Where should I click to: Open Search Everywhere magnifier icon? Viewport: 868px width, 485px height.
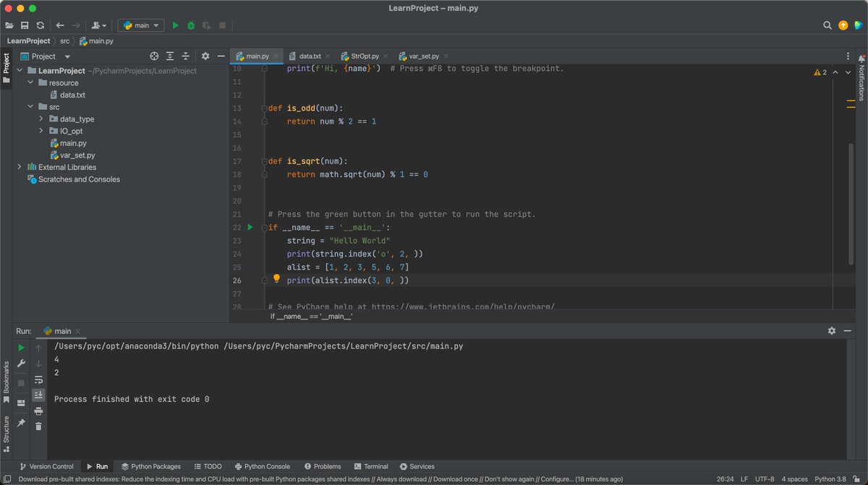(827, 25)
